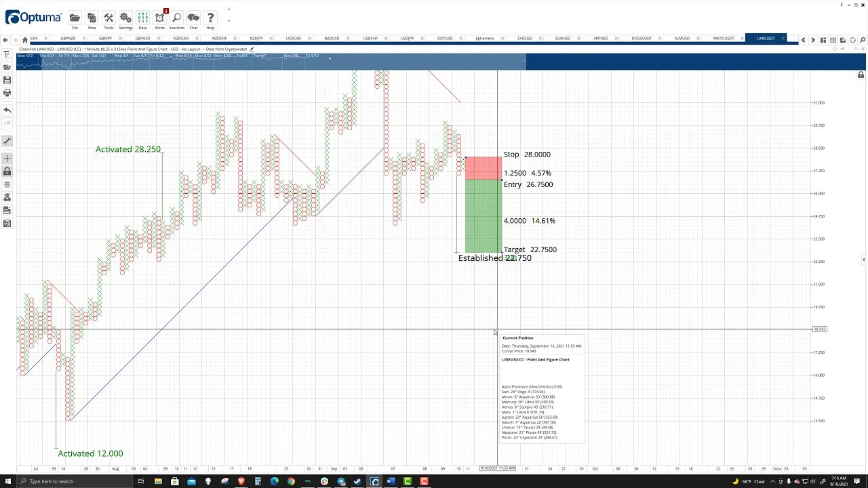The image size is (868, 488).
Task: Open the Tools wrench icon
Action: (108, 18)
